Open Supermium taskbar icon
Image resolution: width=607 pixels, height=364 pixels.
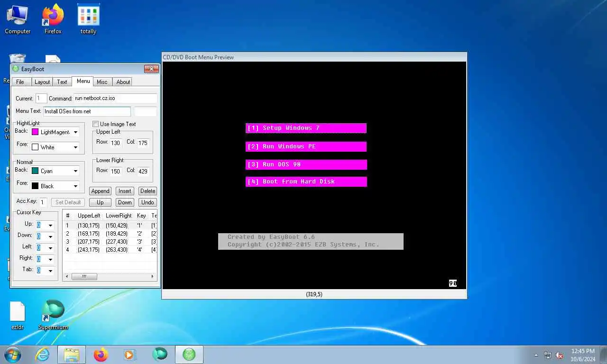click(x=160, y=355)
